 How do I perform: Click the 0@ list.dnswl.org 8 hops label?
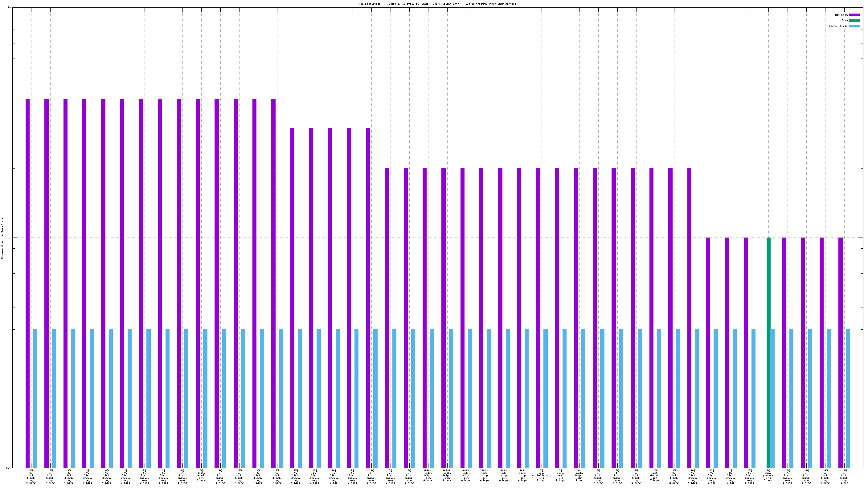tap(201, 475)
